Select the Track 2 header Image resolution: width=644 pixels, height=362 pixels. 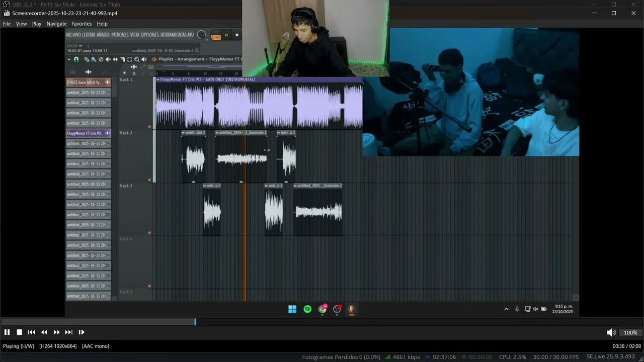pos(134,156)
